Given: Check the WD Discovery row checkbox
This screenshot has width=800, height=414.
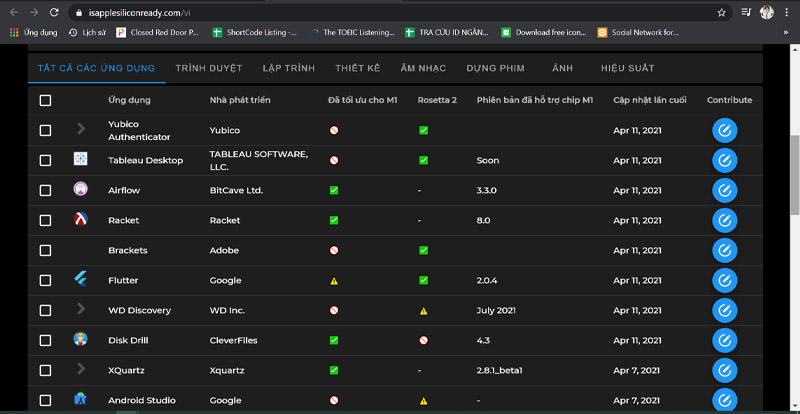Looking at the screenshot, I should coord(45,310).
